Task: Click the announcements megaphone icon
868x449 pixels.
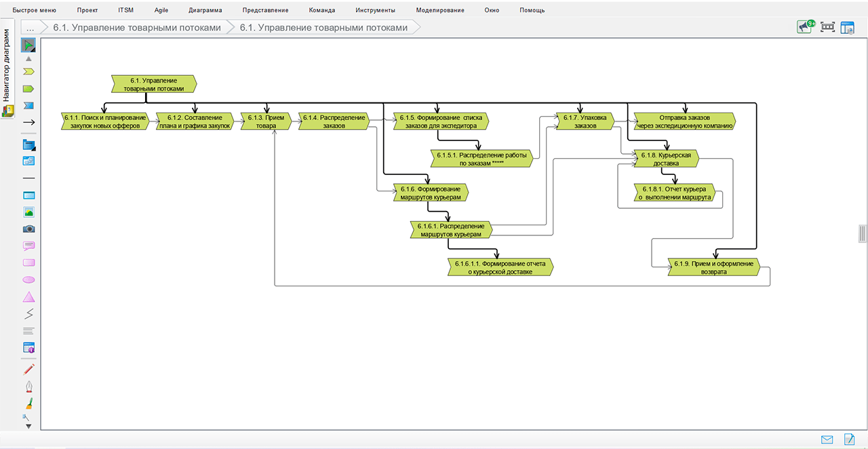Action: pos(805,27)
